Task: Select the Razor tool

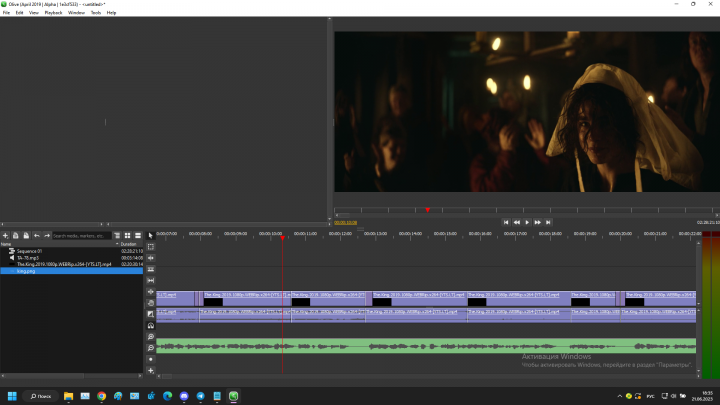Action: pos(151,269)
